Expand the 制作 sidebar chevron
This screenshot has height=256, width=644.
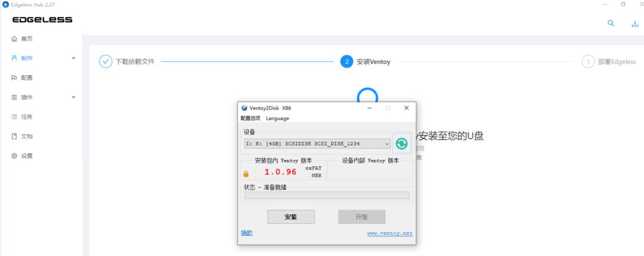click(73, 58)
